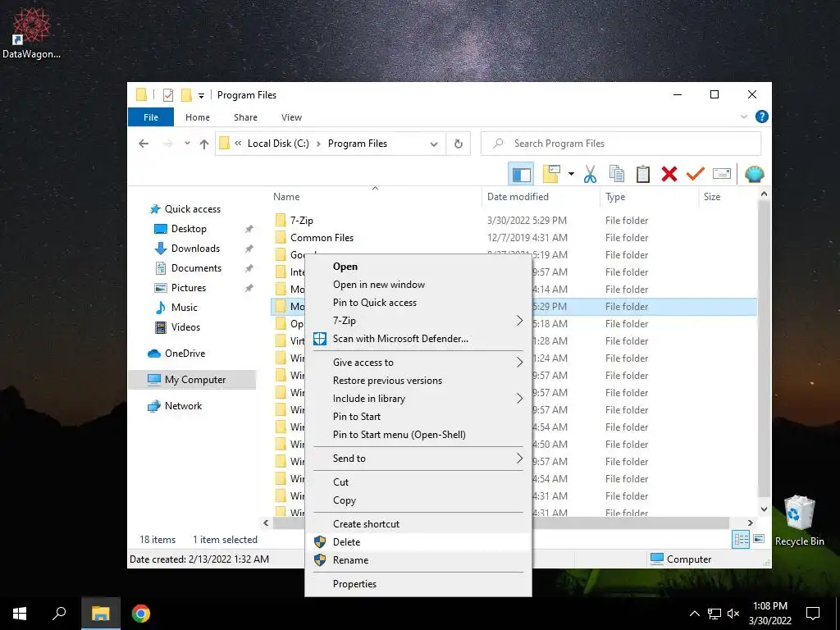Click the folder options icon in toolbar

pyautogui.click(x=551, y=174)
